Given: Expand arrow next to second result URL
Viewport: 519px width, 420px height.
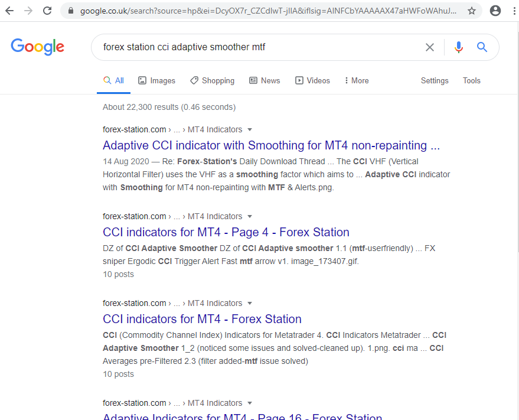Looking at the screenshot, I should click(x=250, y=216).
